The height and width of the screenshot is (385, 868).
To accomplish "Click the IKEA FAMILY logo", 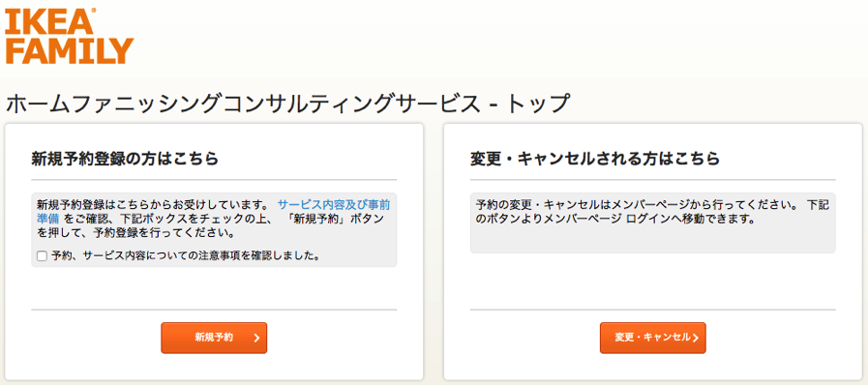I will [x=70, y=37].
